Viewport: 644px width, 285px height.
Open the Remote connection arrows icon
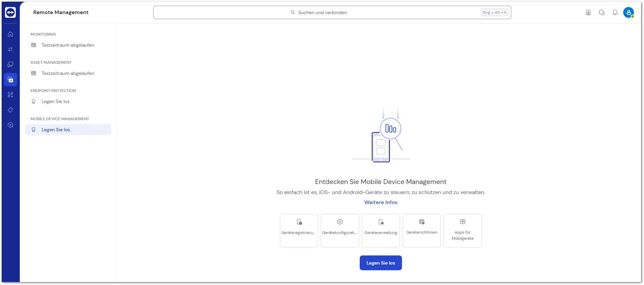(10, 49)
